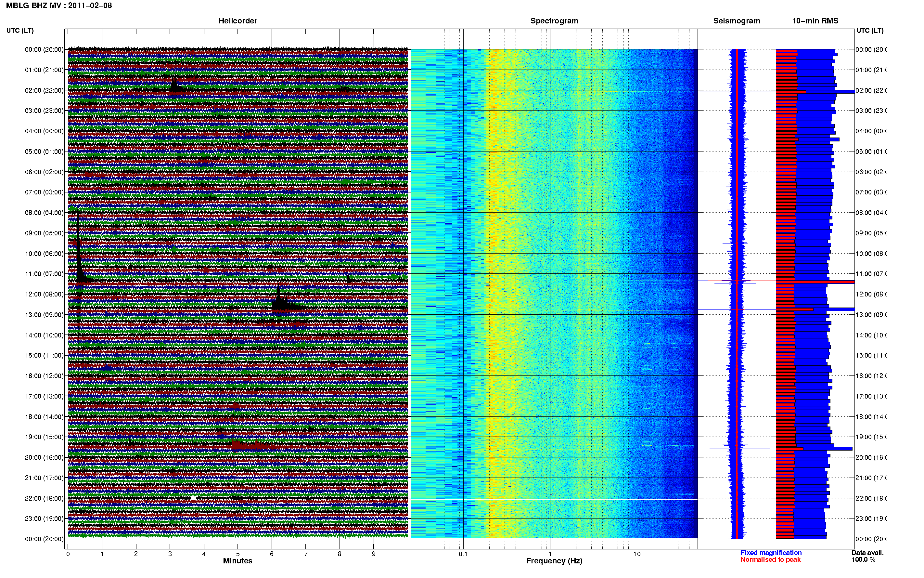Screen dimensions: 924x578
Task: Click the "Data avail." label
Action: 867,553
